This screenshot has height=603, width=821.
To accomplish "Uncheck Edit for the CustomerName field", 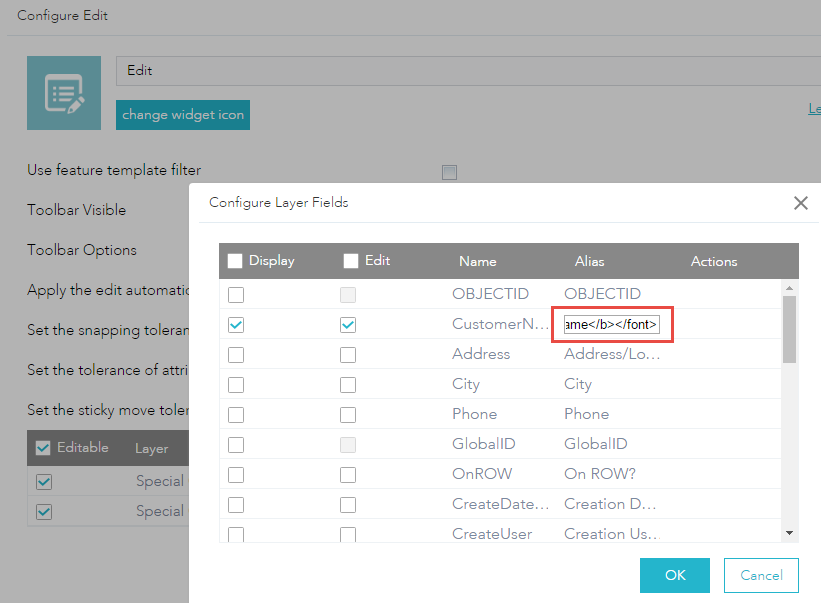I will tap(348, 325).
